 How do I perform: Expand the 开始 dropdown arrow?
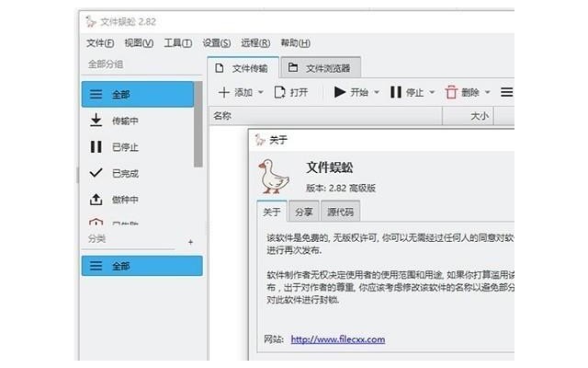[377, 92]
